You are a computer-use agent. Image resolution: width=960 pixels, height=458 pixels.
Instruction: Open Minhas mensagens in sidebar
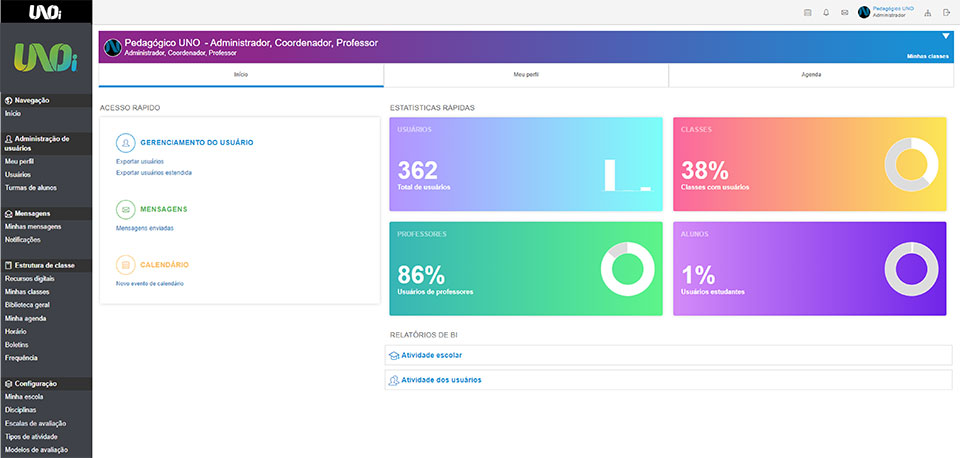click(x=33, y=227)
